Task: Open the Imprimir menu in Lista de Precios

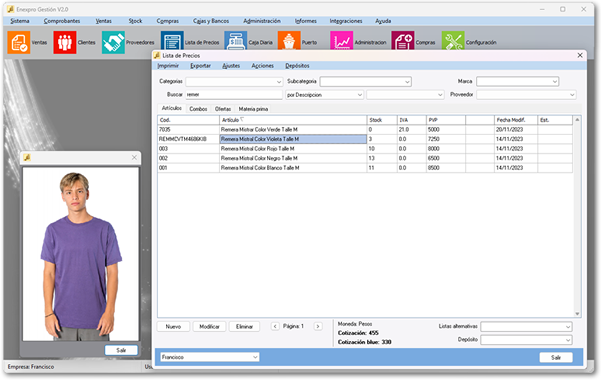Action: point(168,66)
